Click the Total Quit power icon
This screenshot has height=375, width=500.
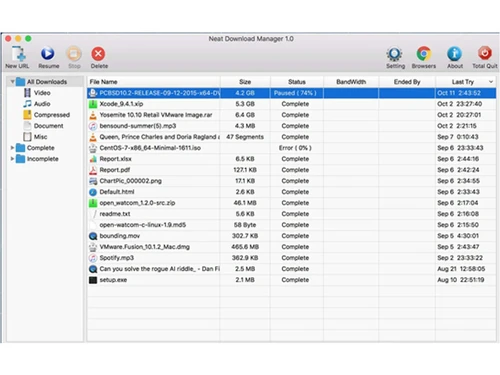pos(484,54)
